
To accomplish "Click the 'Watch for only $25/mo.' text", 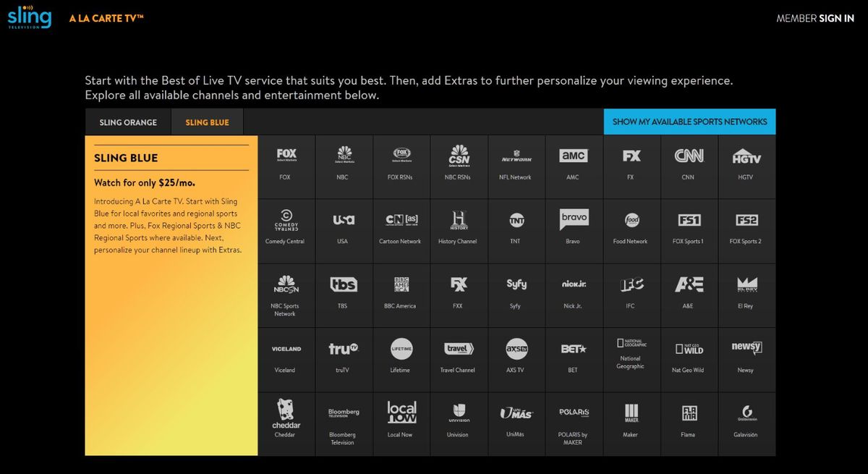I will [145, 183].
